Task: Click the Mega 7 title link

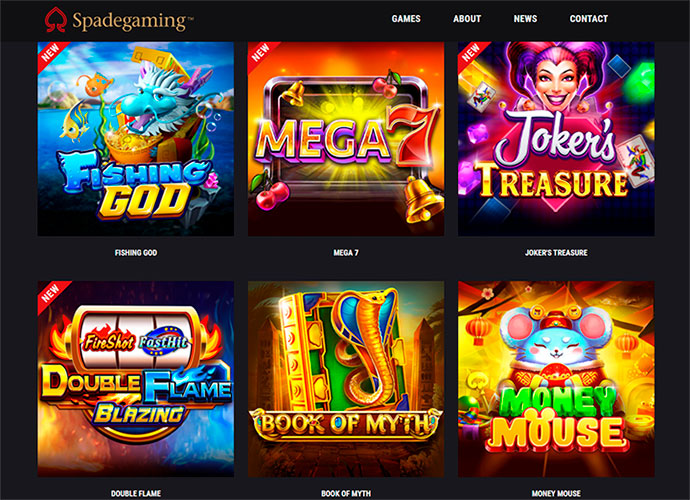Action: coord(346,253)
